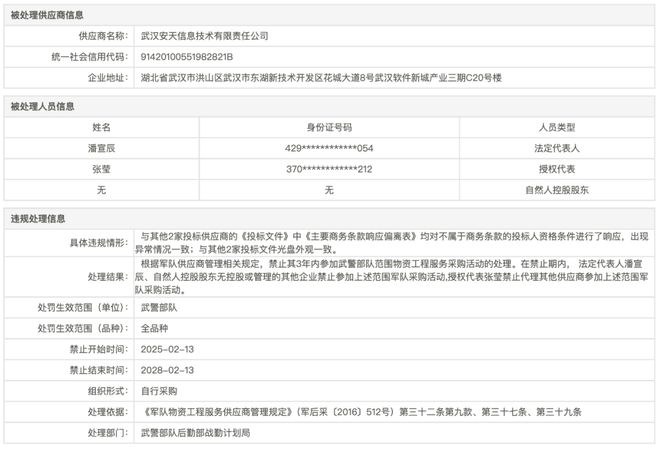Click the 企业地址 label
The image size is (660, 449).
click(108, 78)
